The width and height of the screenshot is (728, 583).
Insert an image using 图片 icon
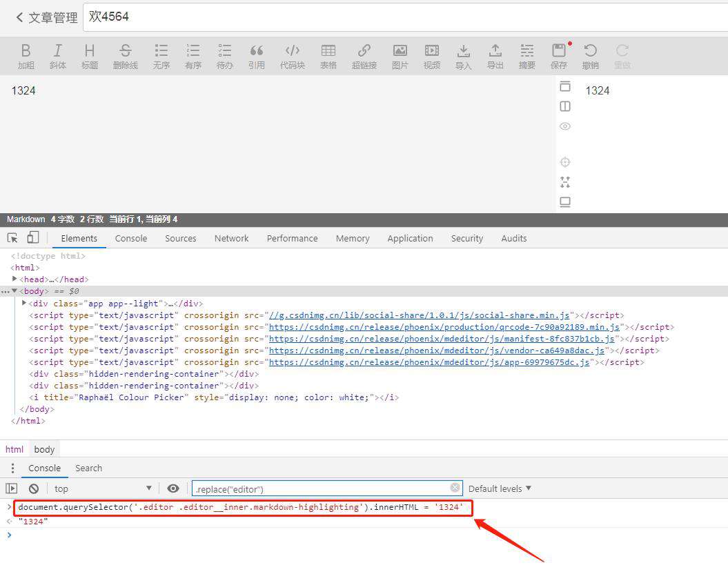(400, 56)
